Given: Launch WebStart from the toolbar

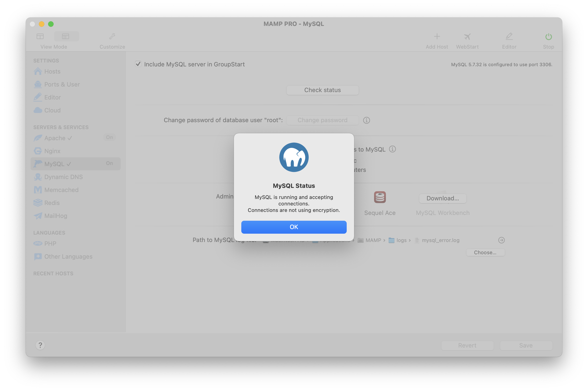Looking at the screenshot, I should (467, 36).
